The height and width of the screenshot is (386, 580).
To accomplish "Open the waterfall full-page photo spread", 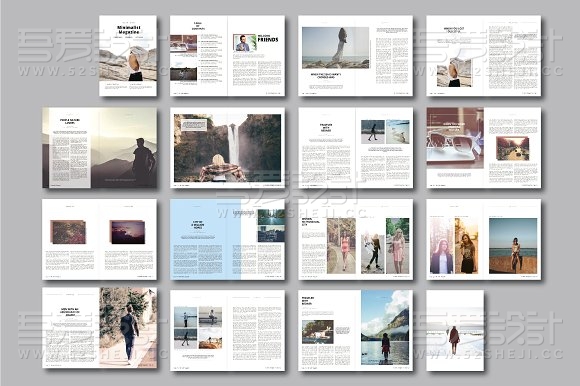I will click(227, 148).
